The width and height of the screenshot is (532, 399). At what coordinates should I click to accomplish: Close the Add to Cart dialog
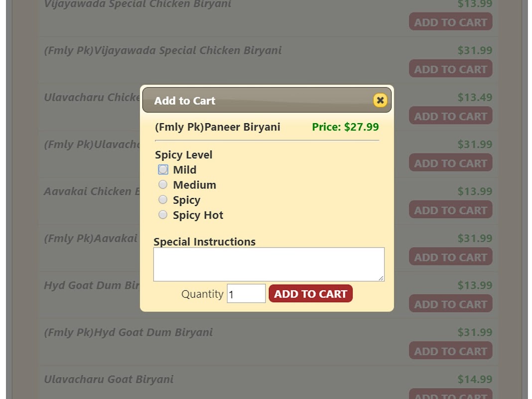380,101
